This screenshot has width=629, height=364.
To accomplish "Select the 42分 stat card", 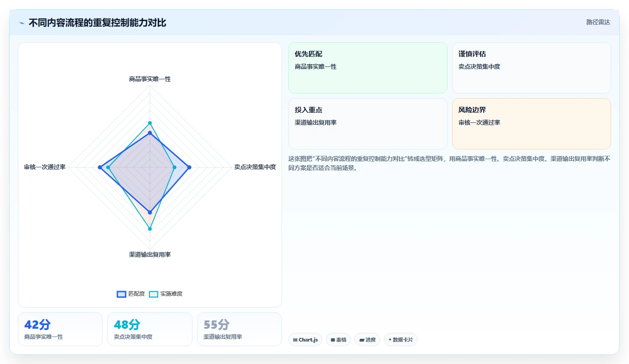I will [x=60, y=329].
